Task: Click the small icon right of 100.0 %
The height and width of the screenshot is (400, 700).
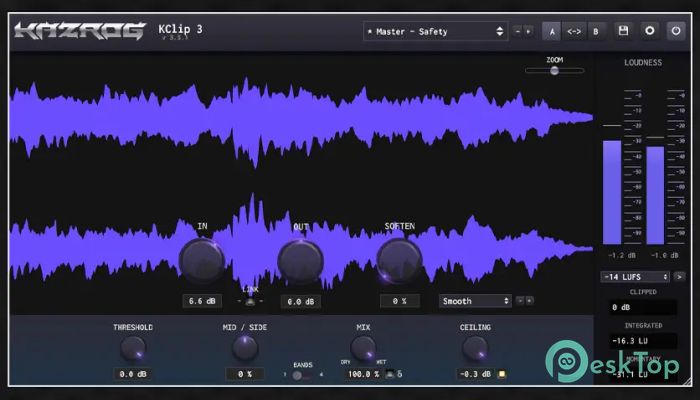Action: point(390,374)
